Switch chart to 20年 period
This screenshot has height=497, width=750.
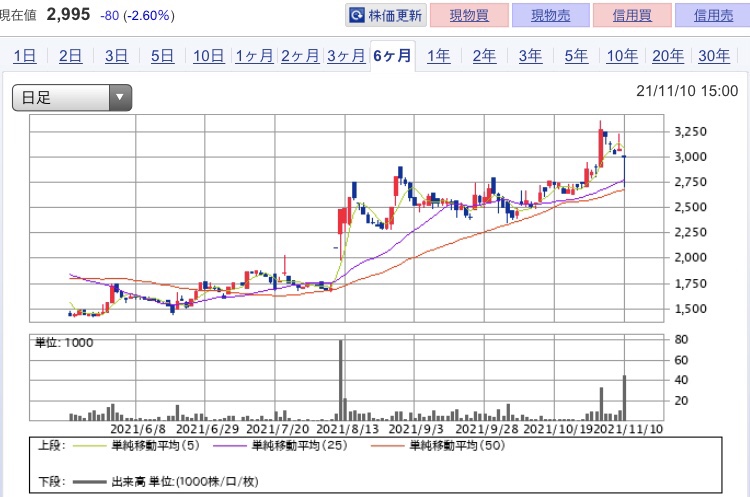[668, 56]
